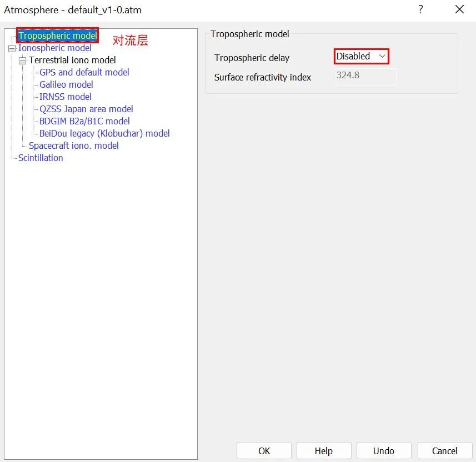The width and height of the screenshot is (476, 462).
Task: Open Scintillation settings
Action: (41, 158)
